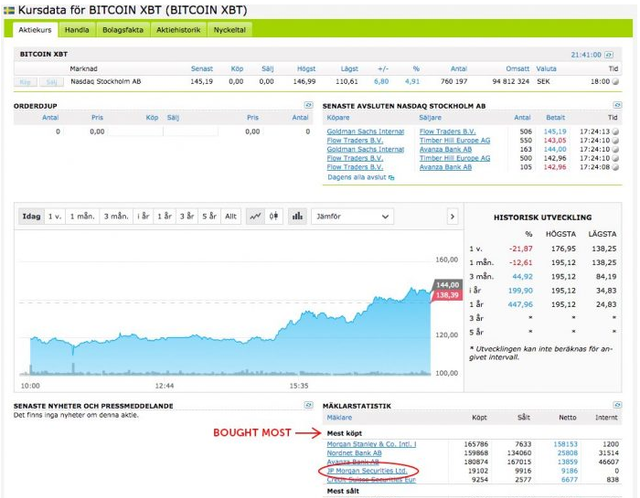Click the Netto column header
640x498 pixels.
tap(567, 418)
